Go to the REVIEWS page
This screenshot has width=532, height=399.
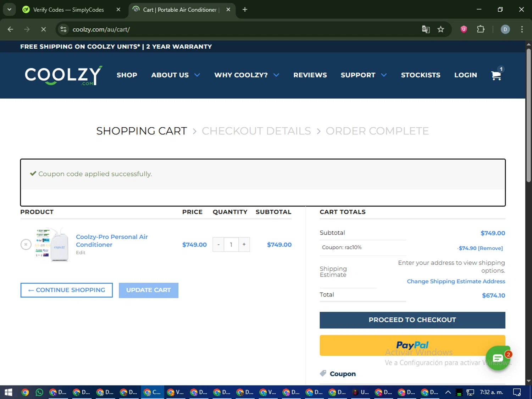(310, 75)
